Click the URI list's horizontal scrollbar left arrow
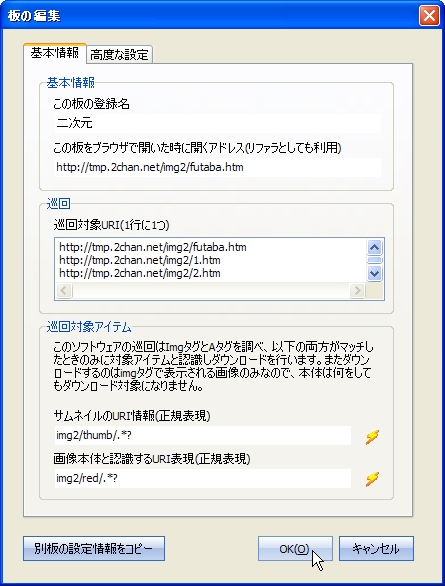Screen dimensions: 445x586 pos(64,290)
